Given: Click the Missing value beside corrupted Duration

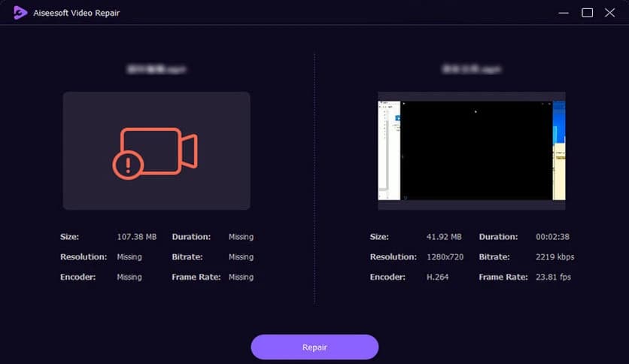Looking at the screenshot, I should (241, 237).
